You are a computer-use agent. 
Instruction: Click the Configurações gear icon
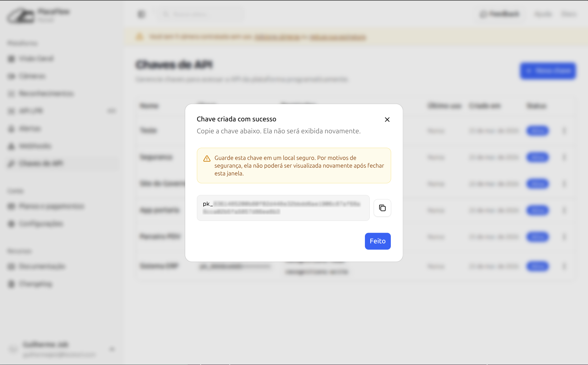(x=11, y=224)
